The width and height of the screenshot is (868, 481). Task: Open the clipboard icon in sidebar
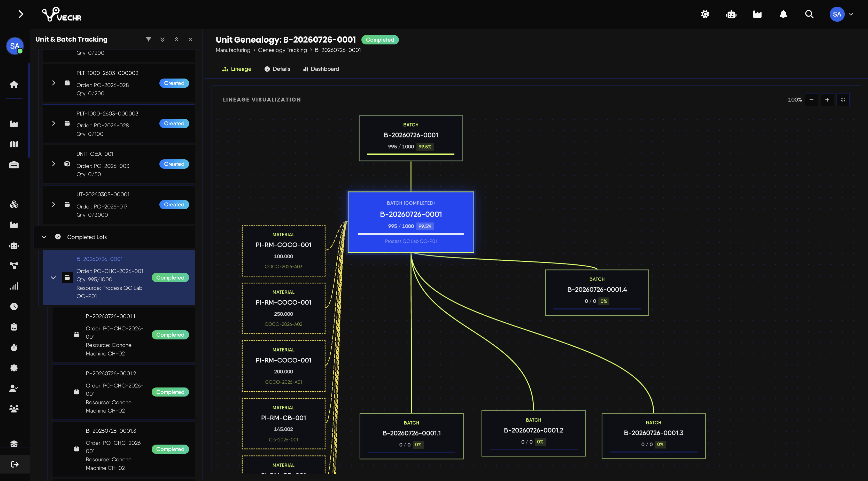point(14,327)
